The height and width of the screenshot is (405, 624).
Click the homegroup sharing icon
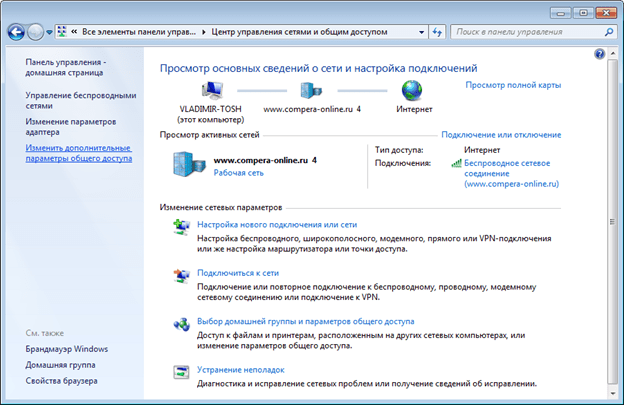pos(181,324)
